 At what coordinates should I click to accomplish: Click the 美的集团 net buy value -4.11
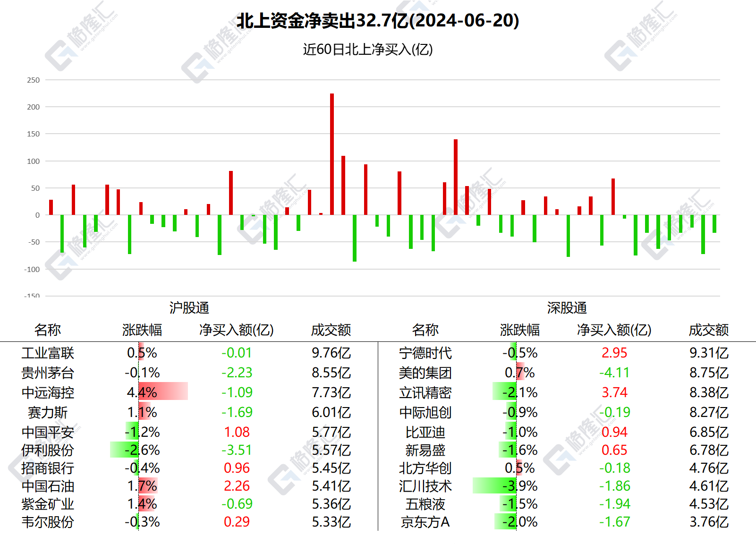coord(614,373)
